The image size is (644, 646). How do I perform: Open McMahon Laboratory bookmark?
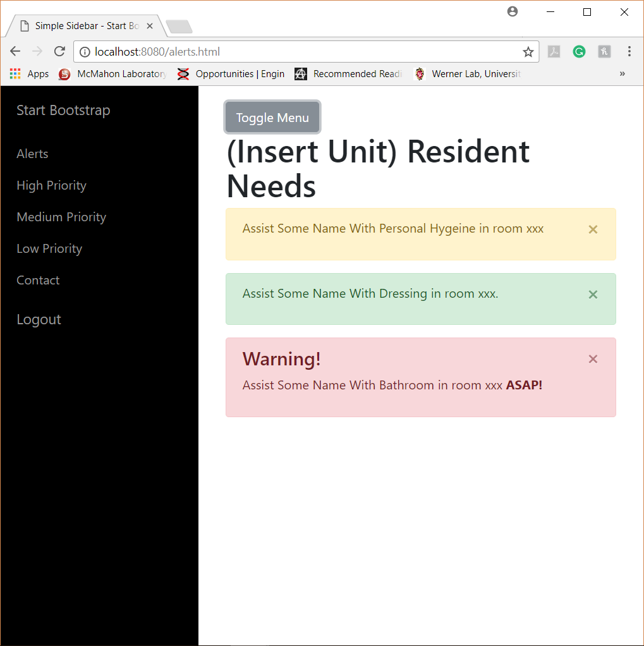[112, 74]
